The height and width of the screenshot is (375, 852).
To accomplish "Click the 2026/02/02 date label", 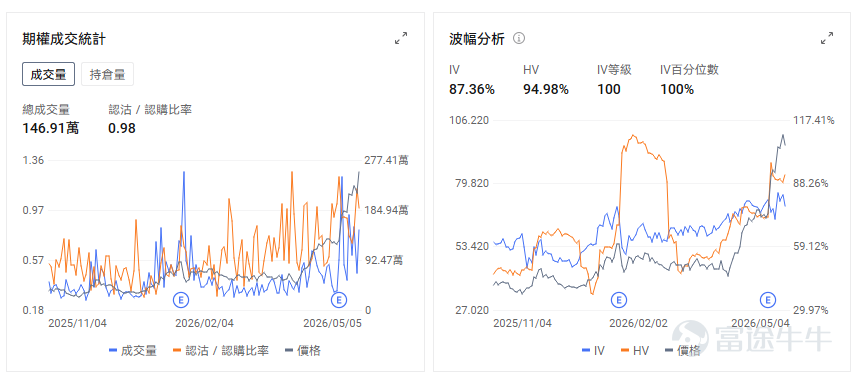I will [x=638, y=323].
